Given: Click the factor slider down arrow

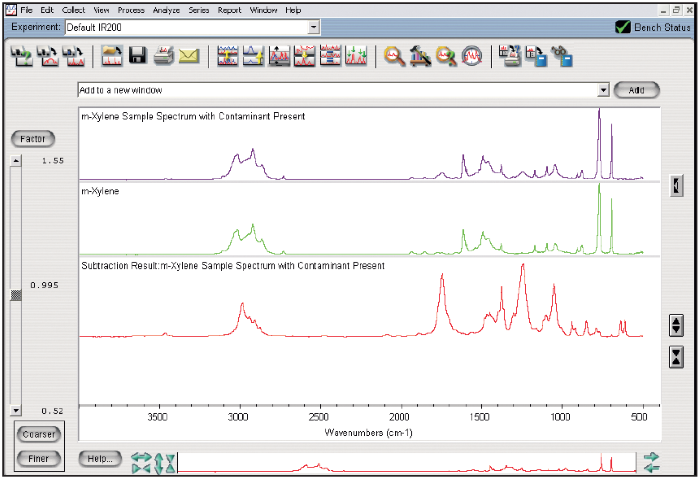Looking at the screenshot, I should click(x=16, y=410).
